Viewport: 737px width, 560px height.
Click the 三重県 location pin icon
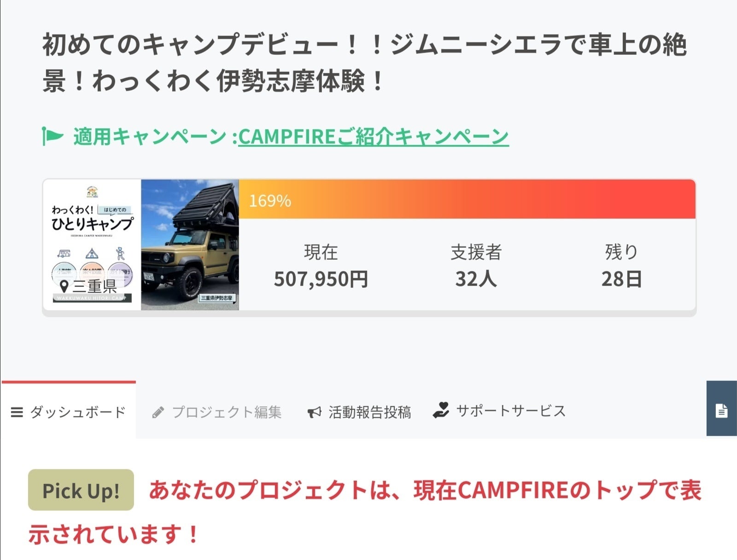pos(64,286)
